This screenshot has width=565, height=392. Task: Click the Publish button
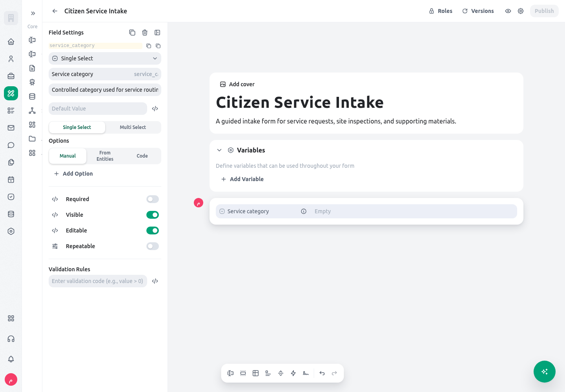544,11
